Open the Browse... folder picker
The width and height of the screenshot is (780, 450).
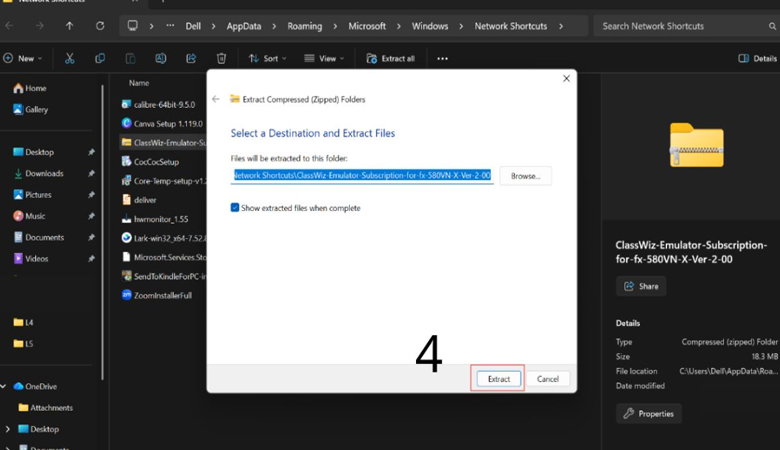525,176
